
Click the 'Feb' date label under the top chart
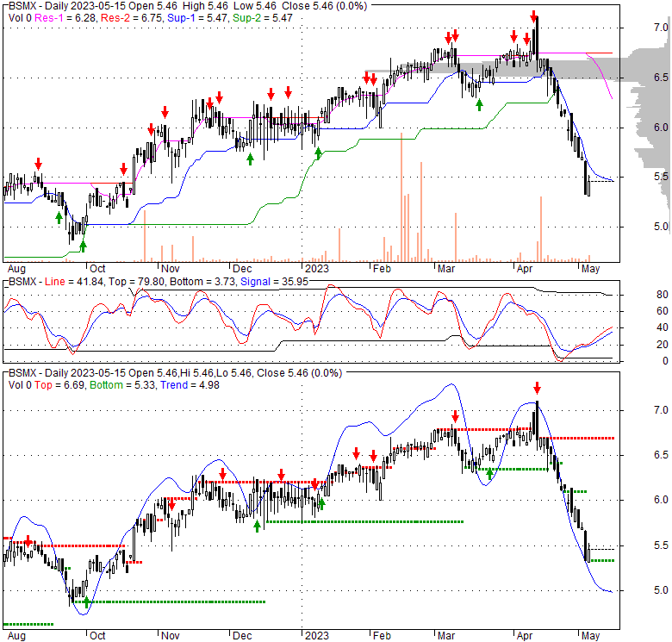[x=382, y=269]
